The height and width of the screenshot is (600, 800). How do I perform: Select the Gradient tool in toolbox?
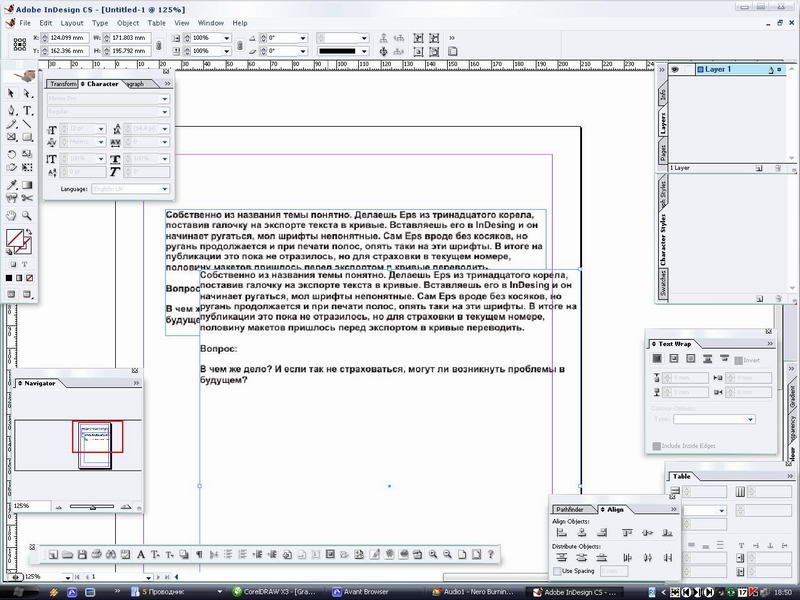(x=27, y=185)
